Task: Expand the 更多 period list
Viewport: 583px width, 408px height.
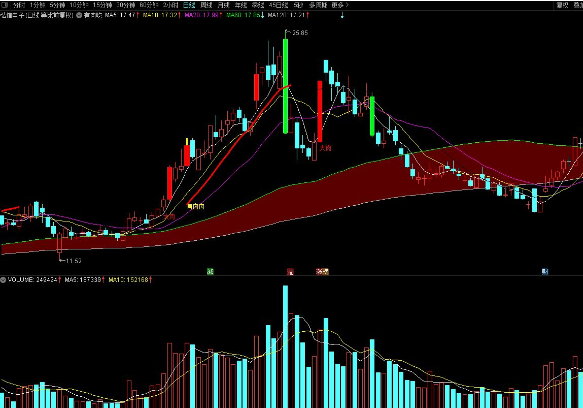Action: tap(339, 5)
